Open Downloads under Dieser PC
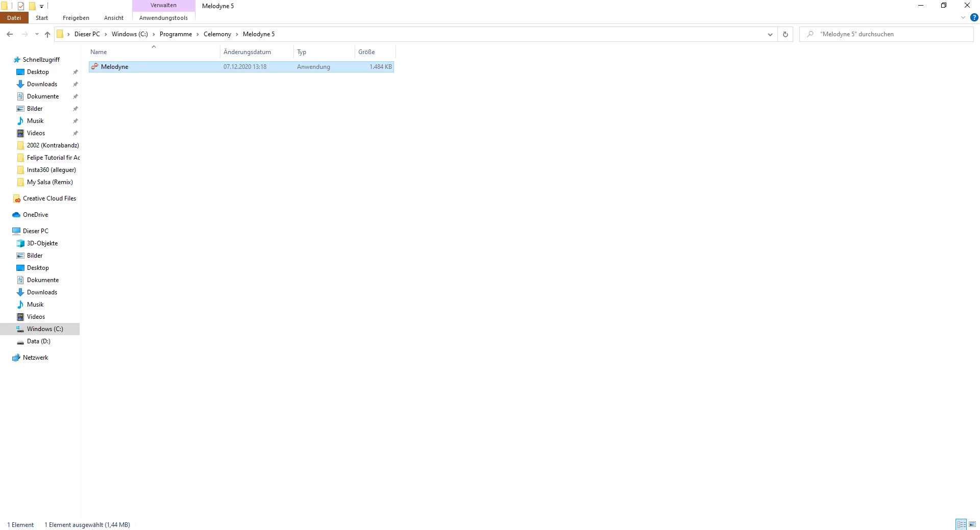Screen dimensions: 980x530 pyautogui.click(x=42, y=292)
